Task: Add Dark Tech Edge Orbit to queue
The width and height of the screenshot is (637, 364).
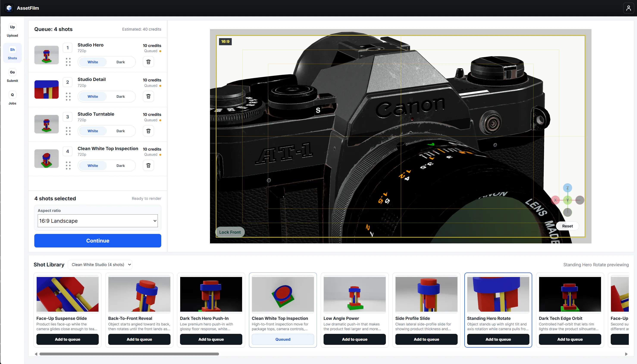Action: tap(570, 339)
